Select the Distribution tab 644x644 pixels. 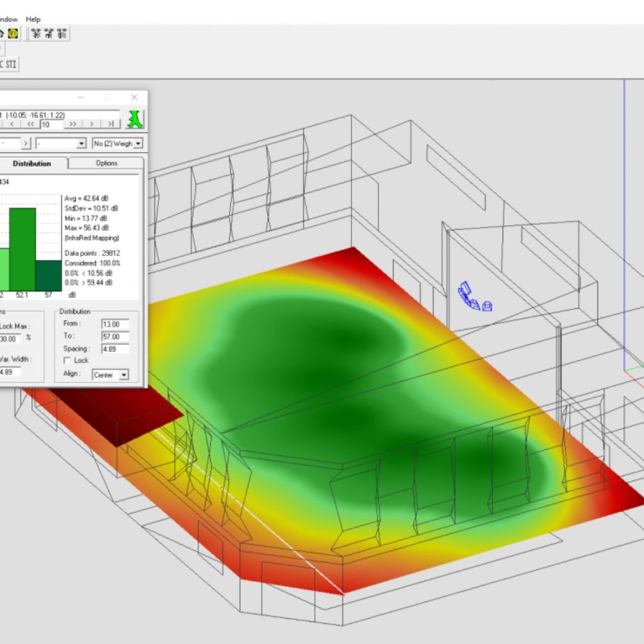[x=31, y=164]
